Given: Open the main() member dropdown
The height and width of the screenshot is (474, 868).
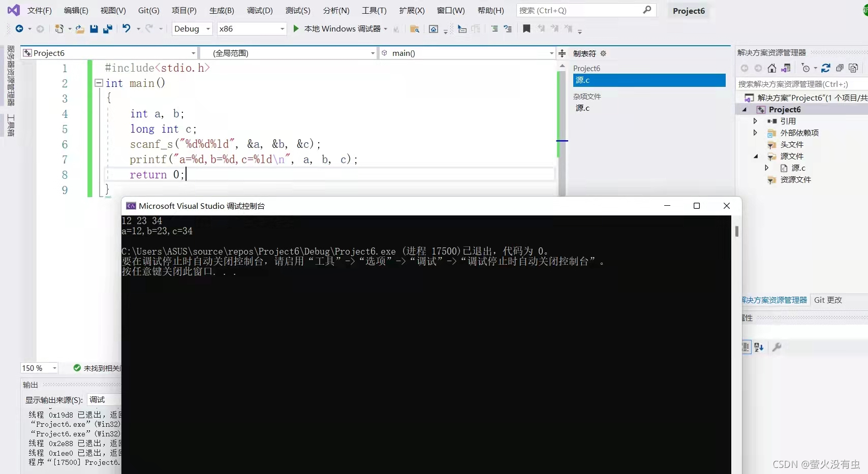Looking at the screenshot, I should [x=467, y=53].
